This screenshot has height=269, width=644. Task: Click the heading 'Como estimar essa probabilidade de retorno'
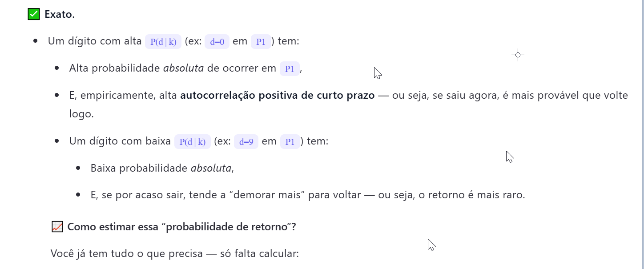(181, 227)
